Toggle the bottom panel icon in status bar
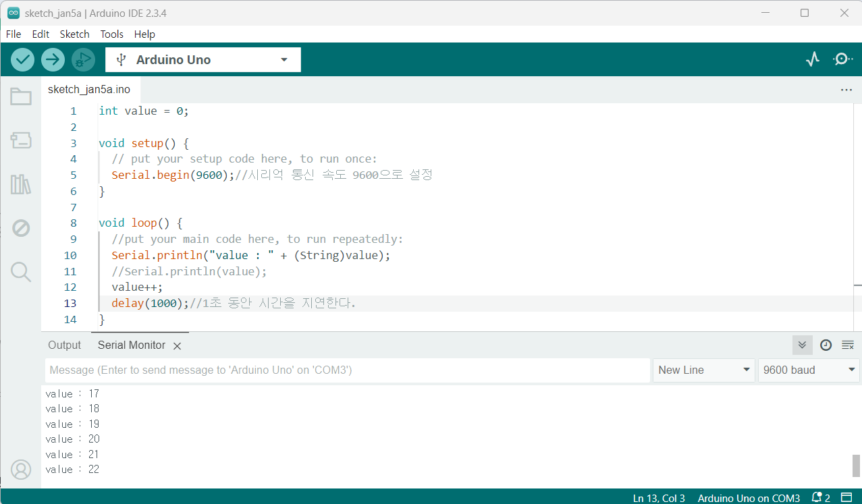The width and height of the screenshot is (862, 504). 847,498
